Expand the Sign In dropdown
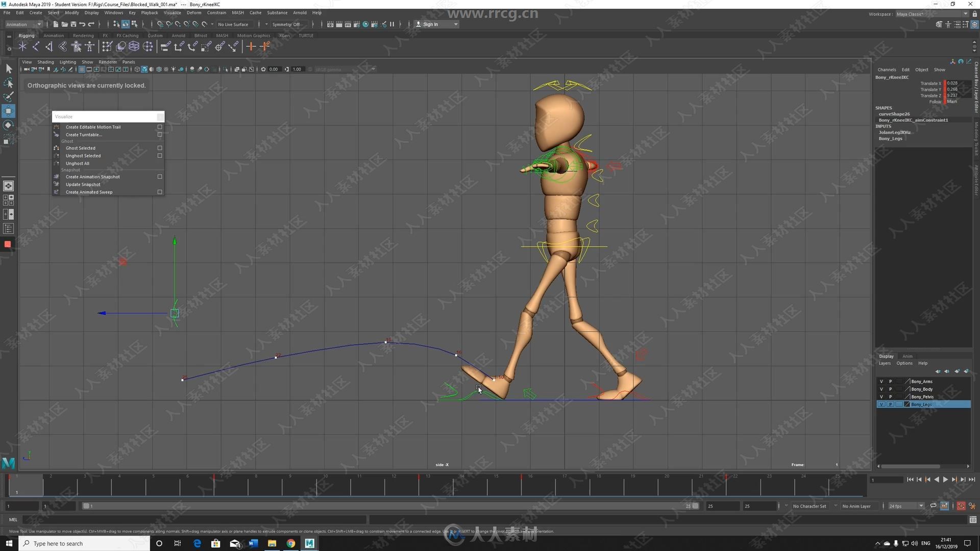980x551 pixels. (436, 24)
